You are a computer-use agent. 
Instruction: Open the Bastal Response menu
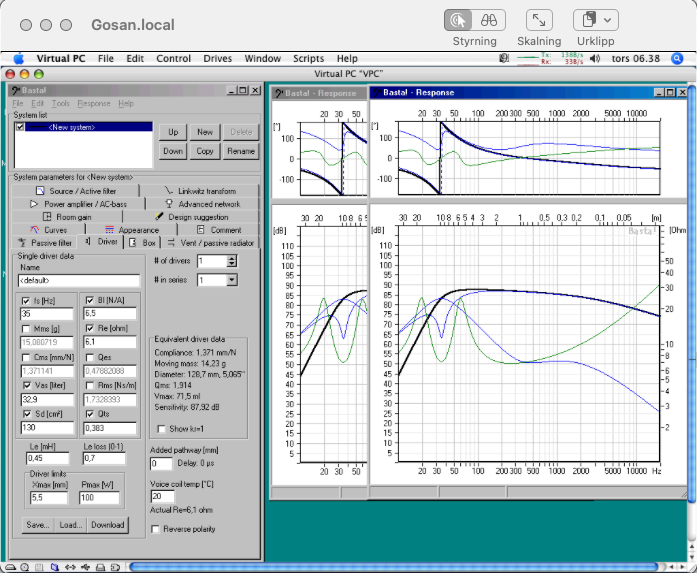point(94,104)
